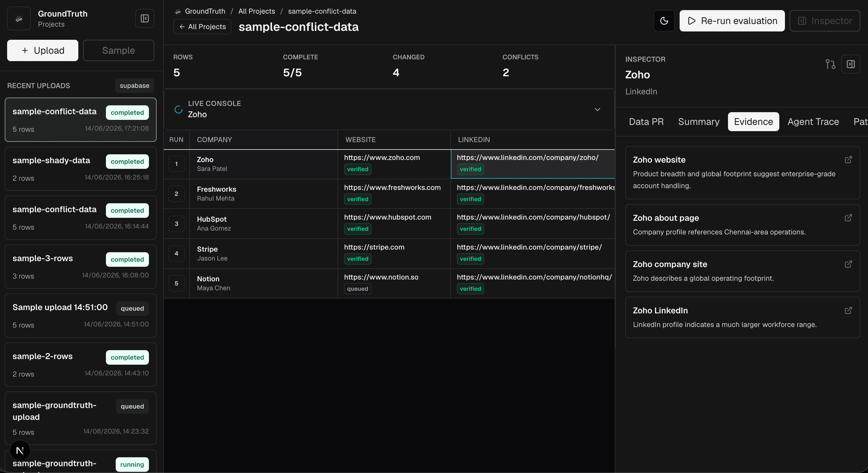Click HubSpot LinkedIn verified badge

click(x=470, y=229)
